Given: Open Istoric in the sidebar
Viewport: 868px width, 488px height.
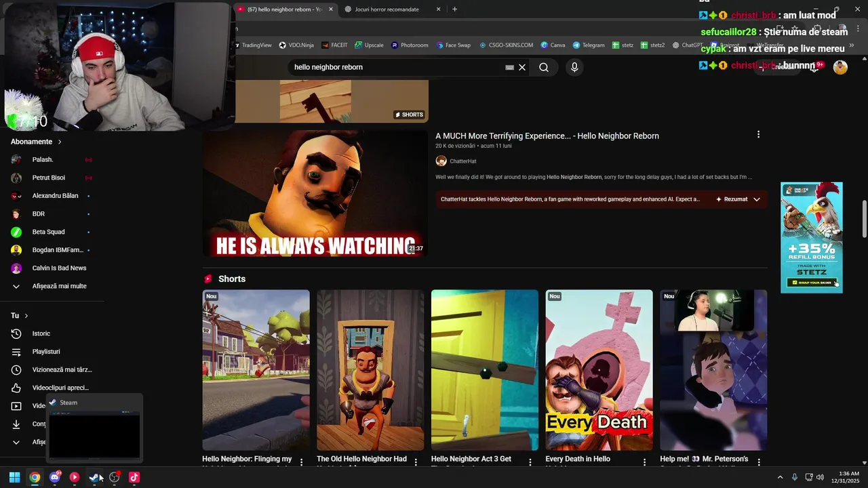Looking at the screenshot, I should 41,333.
